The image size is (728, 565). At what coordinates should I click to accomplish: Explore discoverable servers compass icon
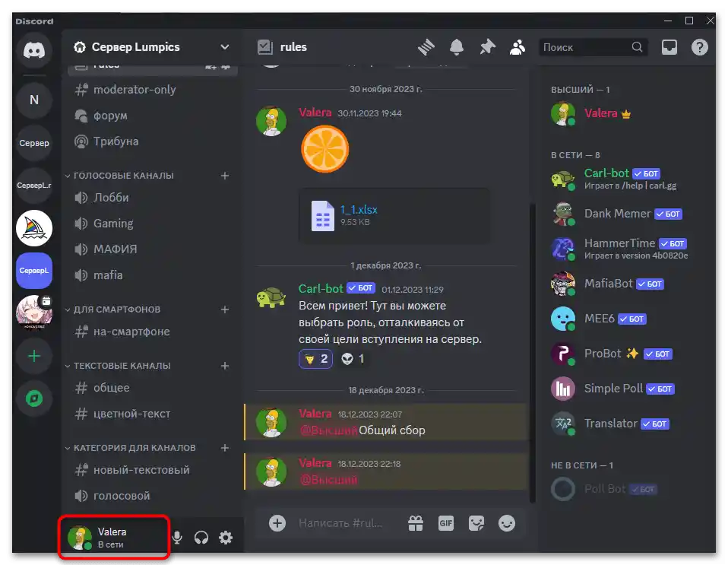click(x=34, y=398)
